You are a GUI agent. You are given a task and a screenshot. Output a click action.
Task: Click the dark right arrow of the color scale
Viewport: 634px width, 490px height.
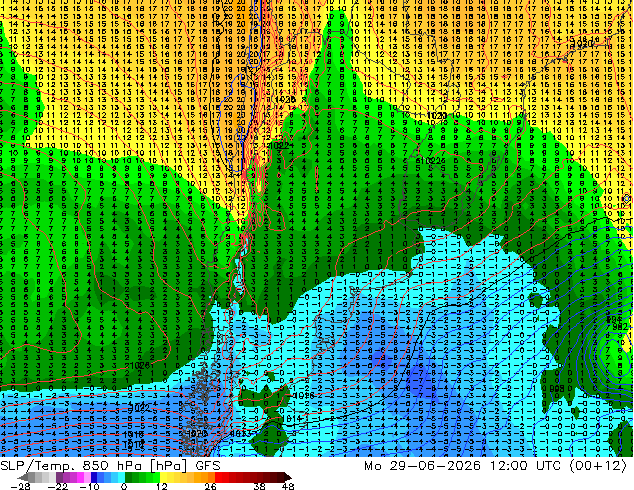tap(287, 477)
